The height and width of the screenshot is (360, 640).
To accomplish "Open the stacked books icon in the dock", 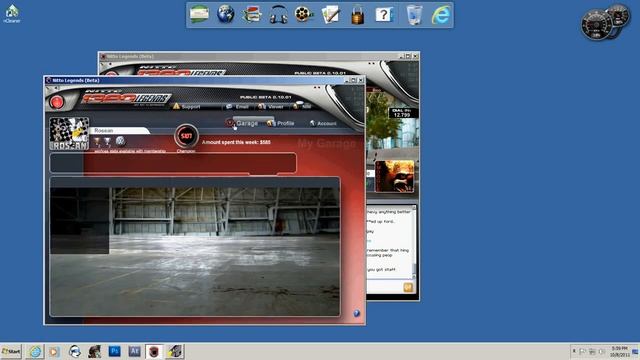I will pyautogui.click(x=252, y=15).
